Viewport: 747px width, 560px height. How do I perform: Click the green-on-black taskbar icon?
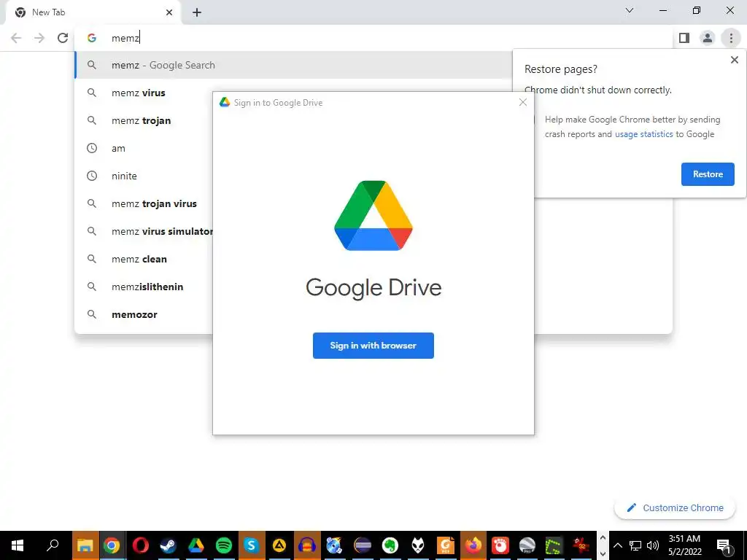553,545
